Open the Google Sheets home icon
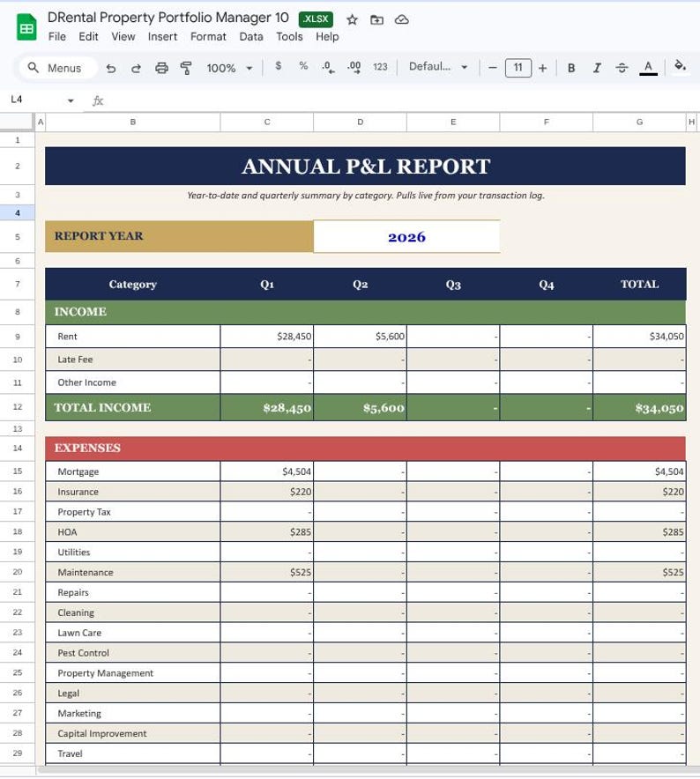The width and height of the screenshot is (700, 779). [x=26, y=27]
